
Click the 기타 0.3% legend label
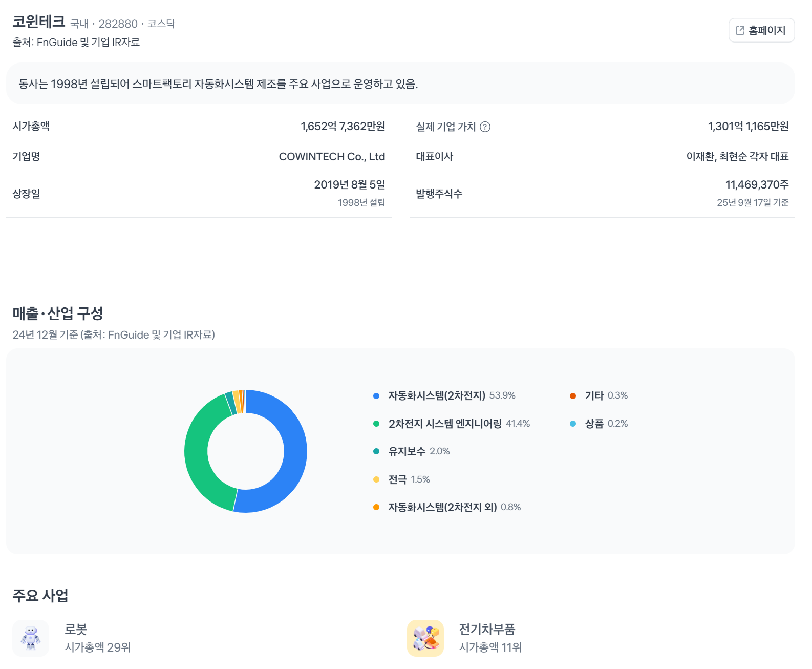point(606,395)
